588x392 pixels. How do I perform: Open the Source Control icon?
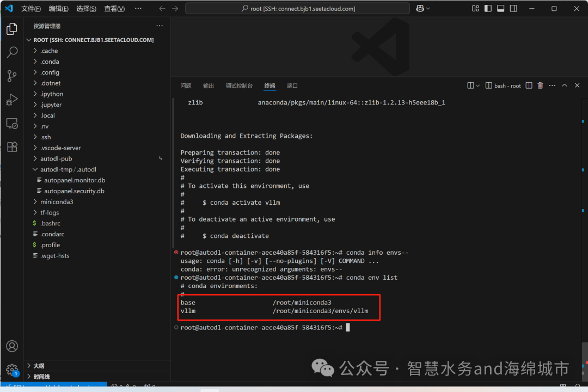click(x=12, y=76)
